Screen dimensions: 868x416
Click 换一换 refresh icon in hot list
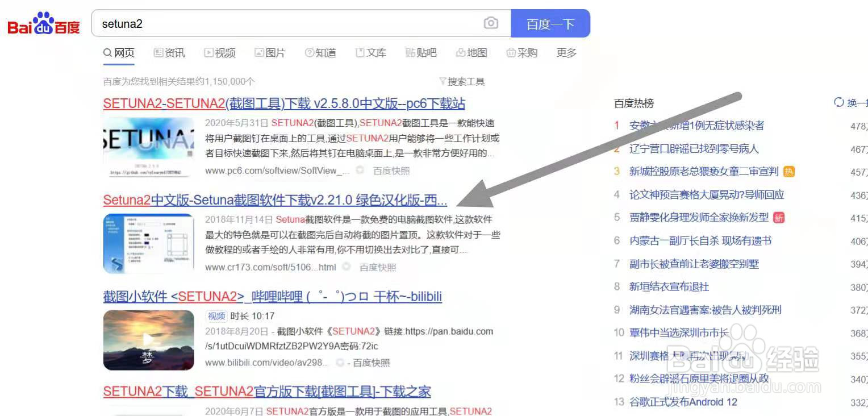838,102
